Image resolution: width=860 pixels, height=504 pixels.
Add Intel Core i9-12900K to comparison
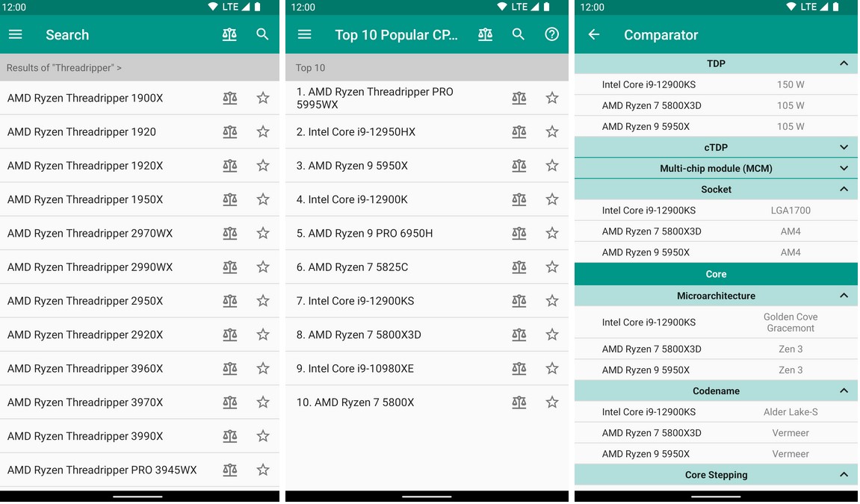tap(519, 199)
